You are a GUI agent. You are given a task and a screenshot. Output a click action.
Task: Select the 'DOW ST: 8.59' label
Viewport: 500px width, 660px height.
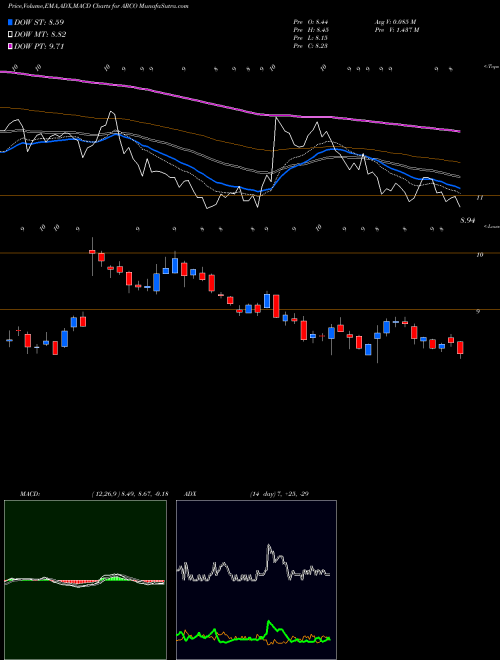39,22
